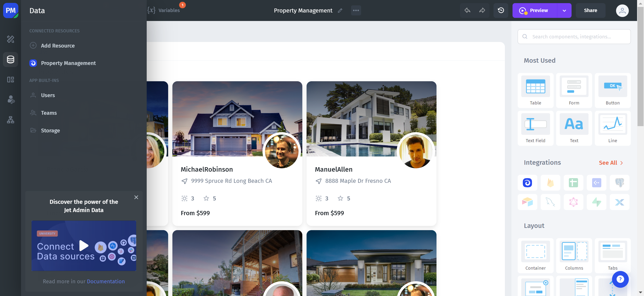This screenshot has height=296, width=644.
Task: Click the redo arrow in toolbar
Action: click(482, 10)
